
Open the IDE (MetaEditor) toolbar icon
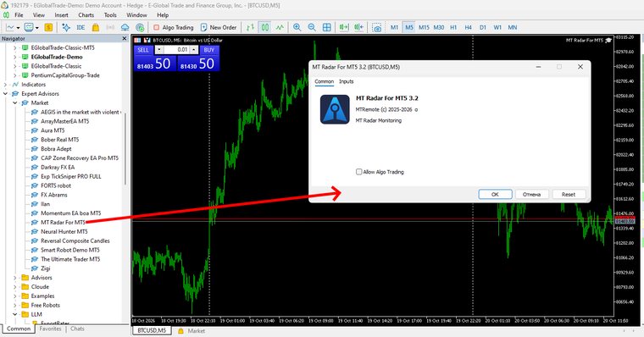[80, 27]
